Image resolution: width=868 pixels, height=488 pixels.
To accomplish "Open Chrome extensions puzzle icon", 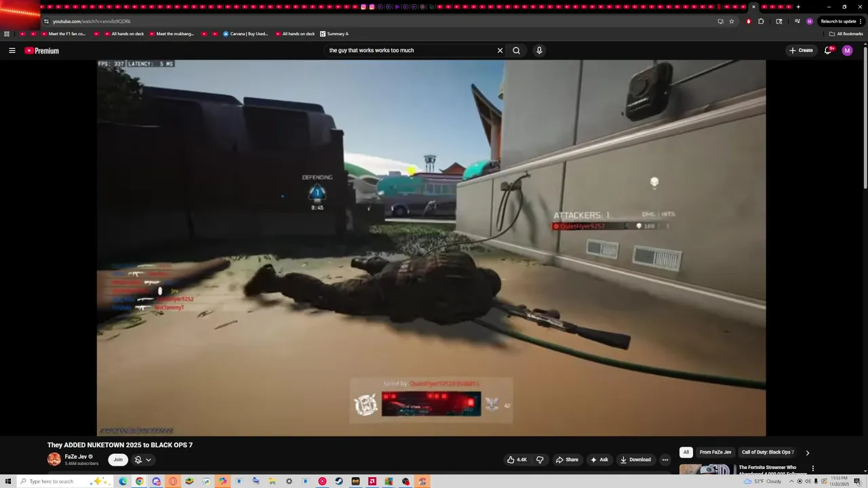I will click(761, 21).
